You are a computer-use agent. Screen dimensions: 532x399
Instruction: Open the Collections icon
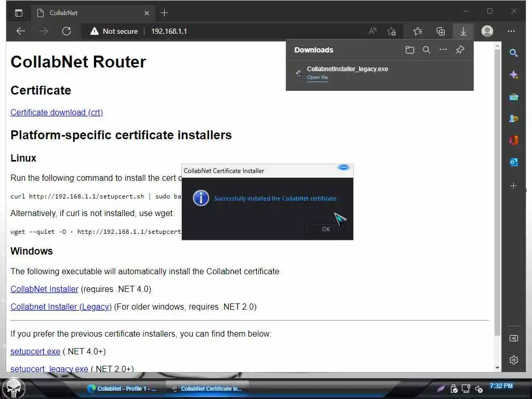tap(441, 31)
